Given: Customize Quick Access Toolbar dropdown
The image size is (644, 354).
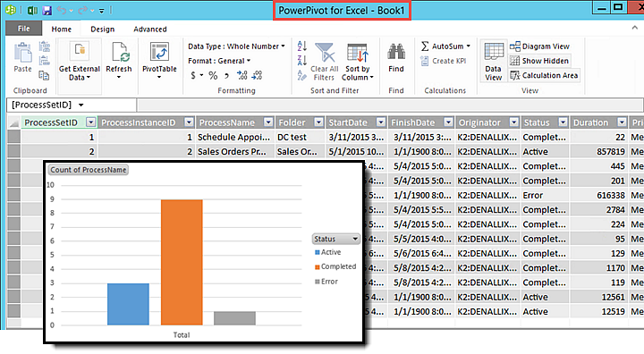Looking at the screenshot, I should tap(101, 11).
